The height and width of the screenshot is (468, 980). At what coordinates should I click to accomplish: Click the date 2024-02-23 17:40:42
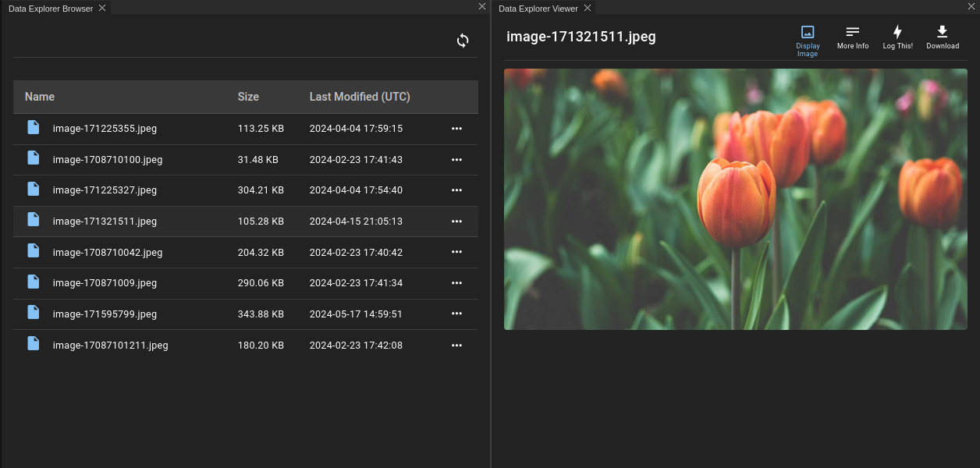click(356, 253)
